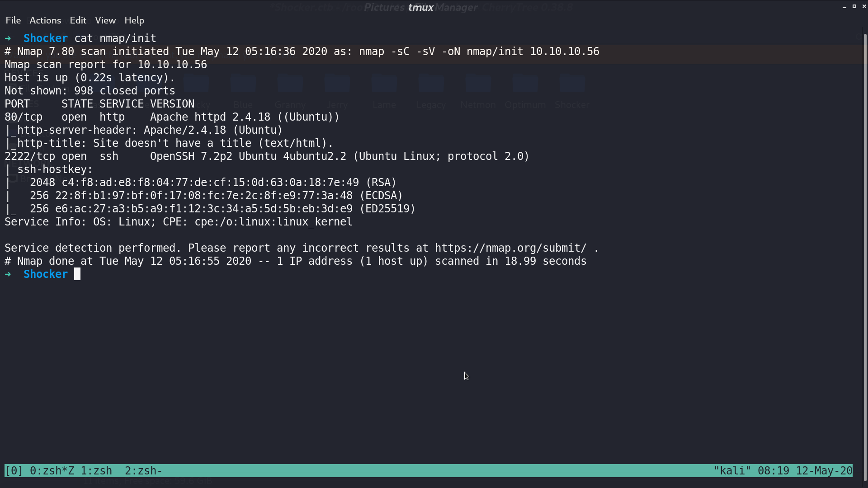This screenshot has height=488, width=868.
Task: Open the File menu
Action: coord(13,20)
